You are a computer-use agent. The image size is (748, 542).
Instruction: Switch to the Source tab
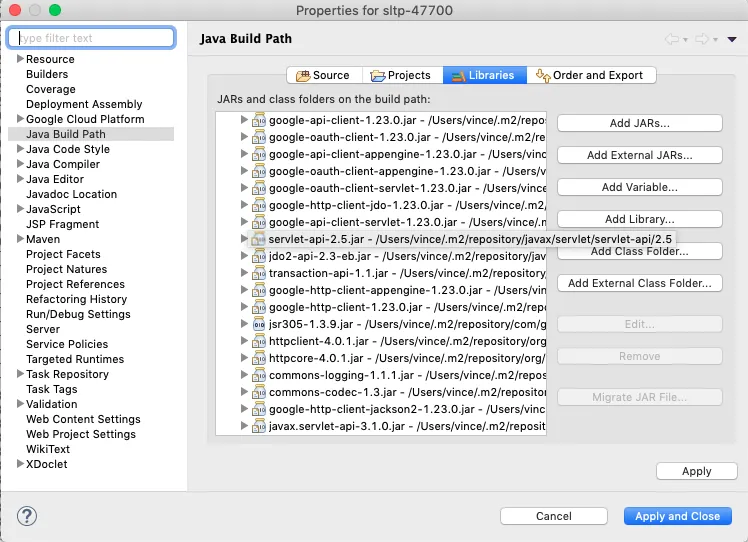pyautogui.click(x=321, y=75)
